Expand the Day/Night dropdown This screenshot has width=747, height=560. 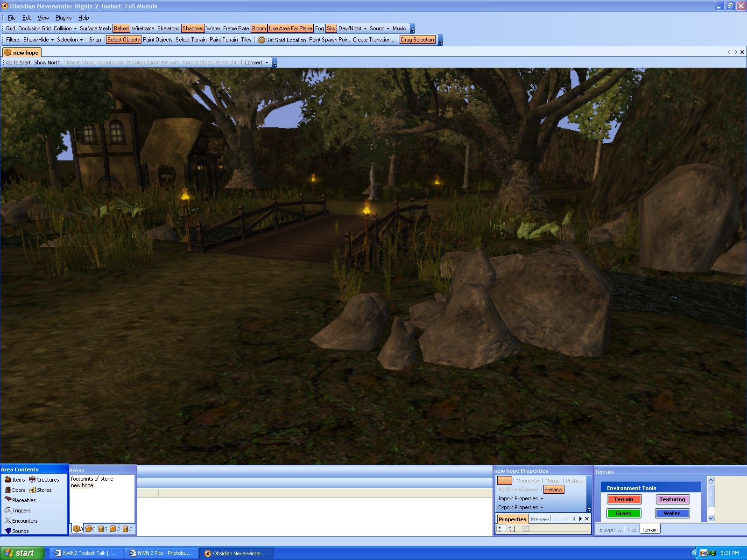point(352,28)
